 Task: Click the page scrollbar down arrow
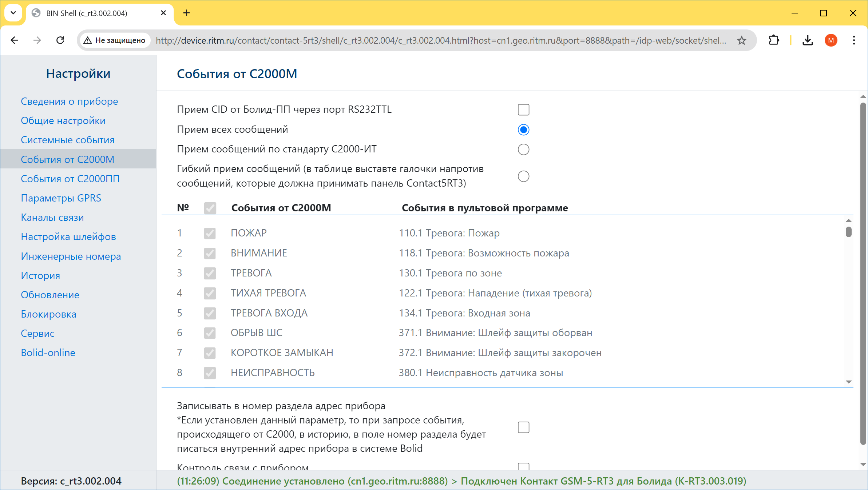coord(863,465)
